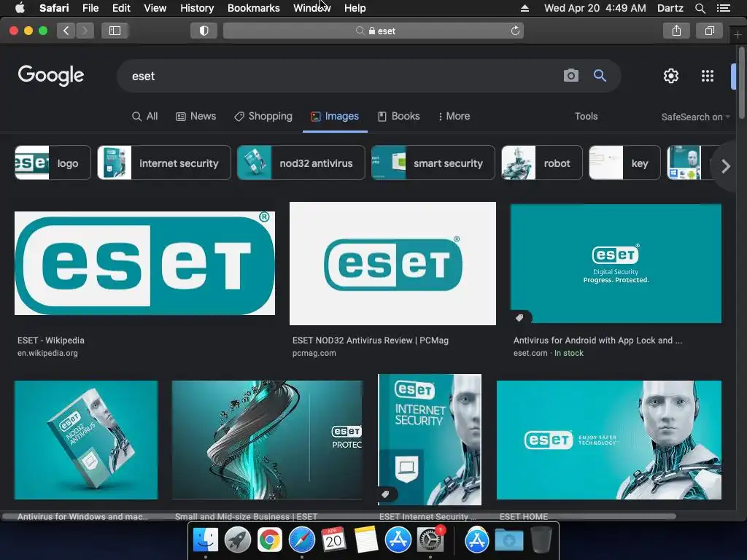Viewport: 747px width, 560px height.
Task: Open the Apple menu
Action: pos(20,7)
